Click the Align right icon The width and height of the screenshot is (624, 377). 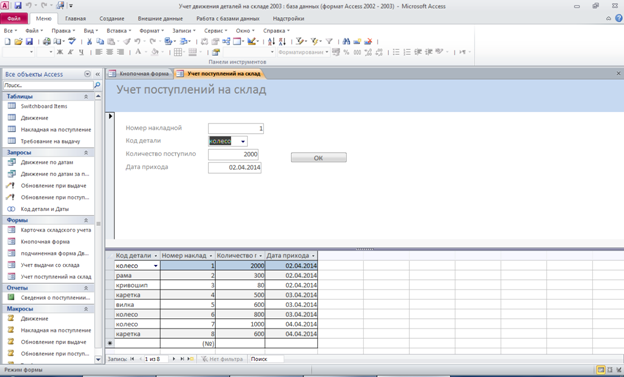120,52
